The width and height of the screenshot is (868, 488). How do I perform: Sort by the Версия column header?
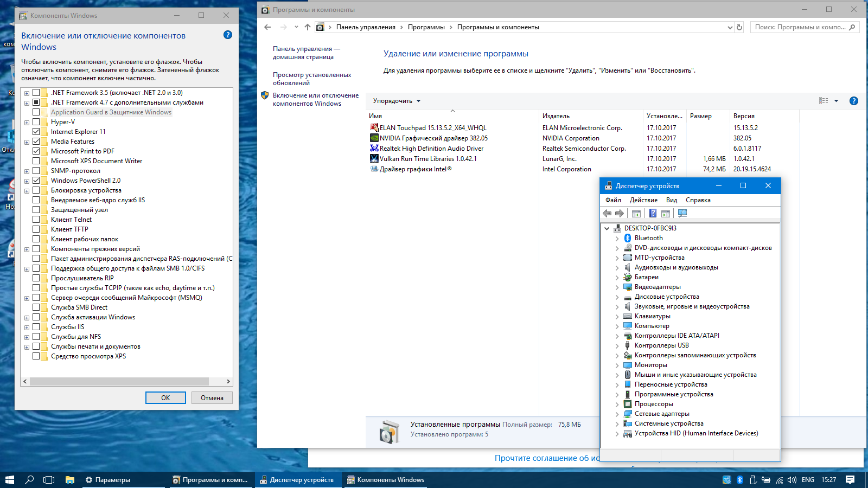click(764, 116)
